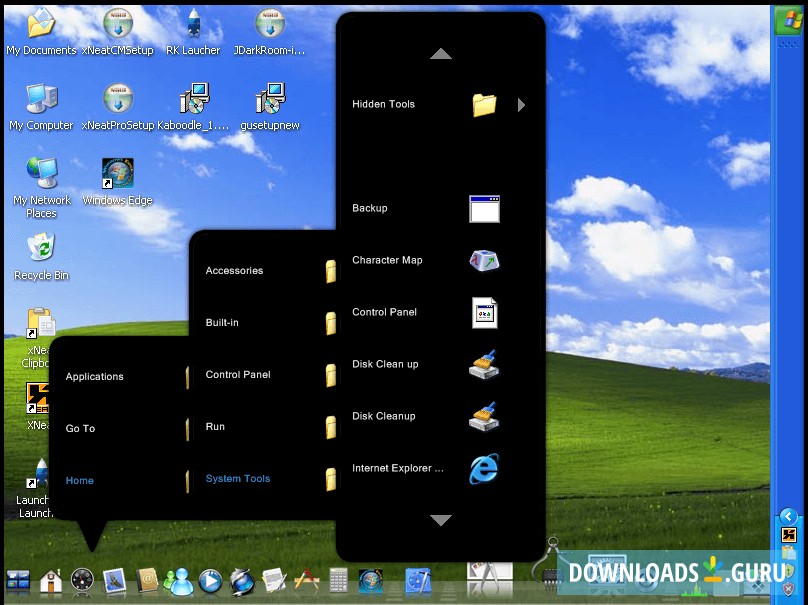Open the Hidden Tools folder icon
Screen dimensions: 808x605
tap(483, 105)
